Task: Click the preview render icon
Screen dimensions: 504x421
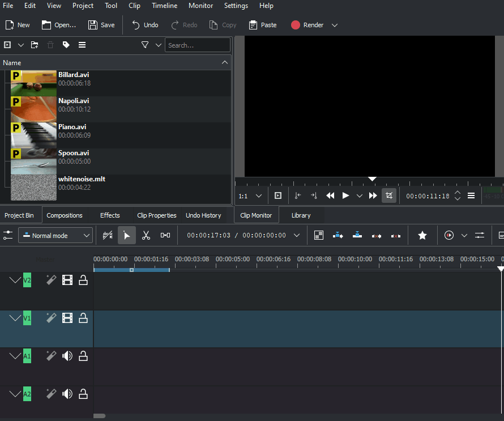Action: point(449,235)
